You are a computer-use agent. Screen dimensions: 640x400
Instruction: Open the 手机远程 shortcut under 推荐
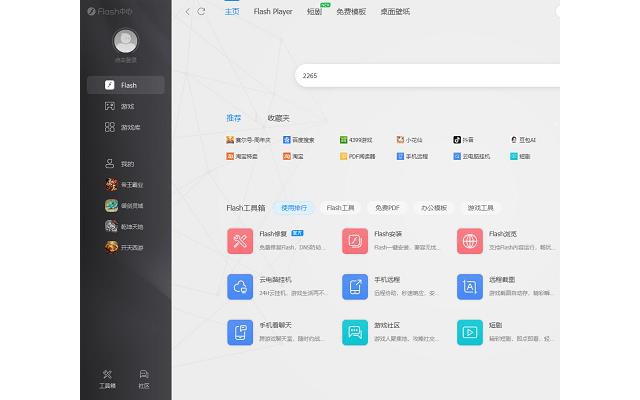(412, 156)
